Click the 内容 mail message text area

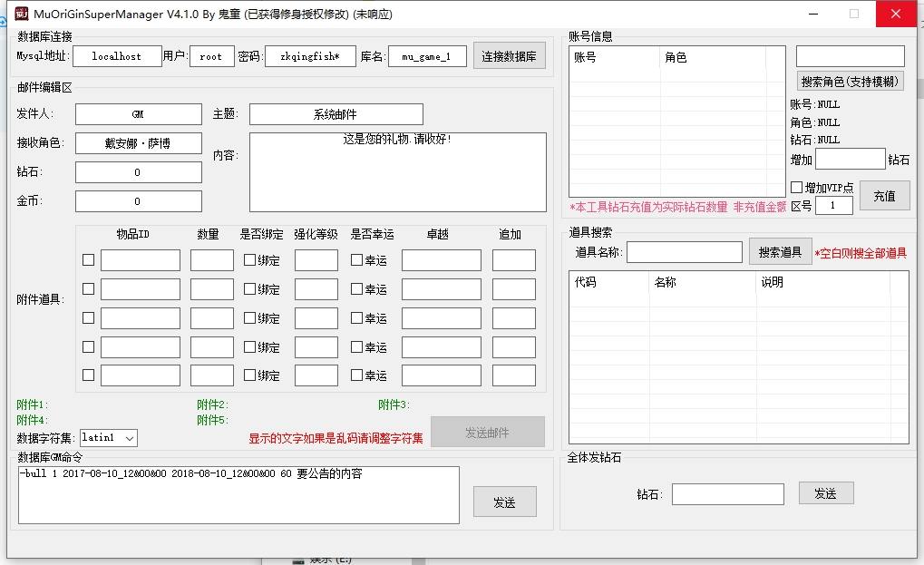[x=398, y=172]
